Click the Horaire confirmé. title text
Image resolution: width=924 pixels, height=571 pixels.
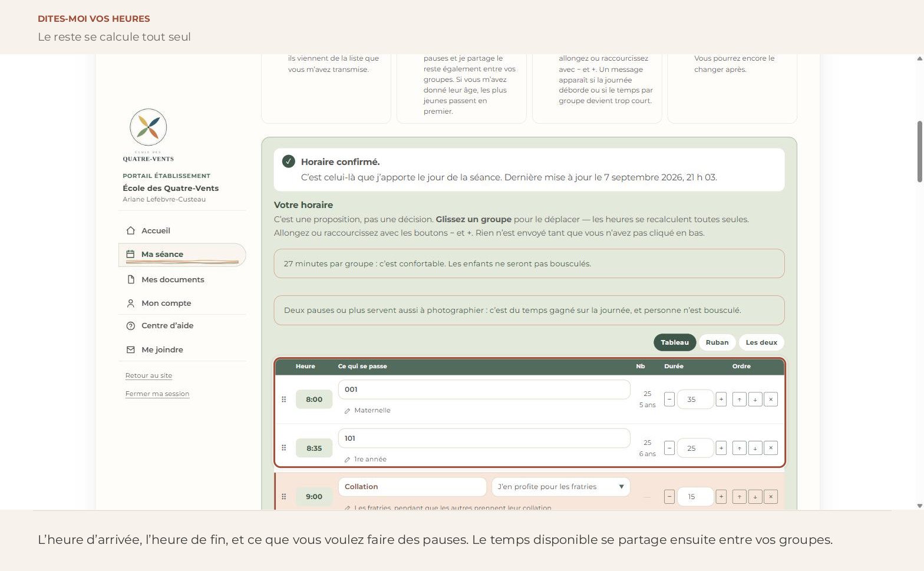click(340, 162)
